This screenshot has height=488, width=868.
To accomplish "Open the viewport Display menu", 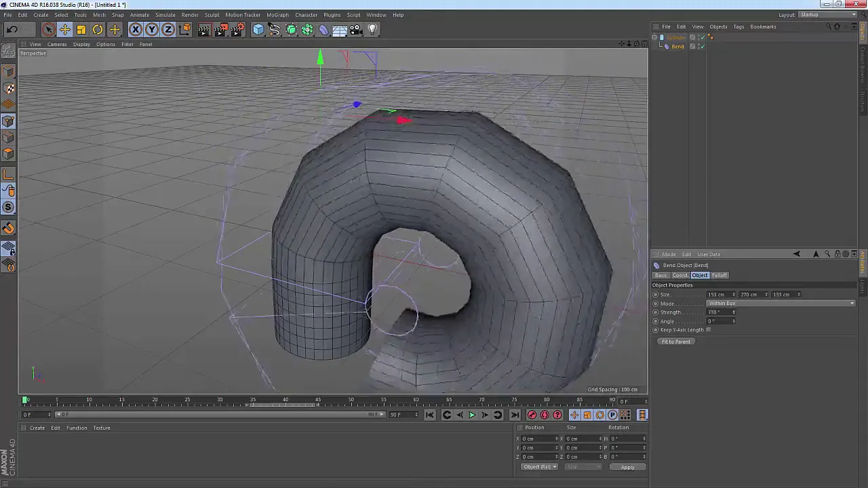I will click(81, 44).
